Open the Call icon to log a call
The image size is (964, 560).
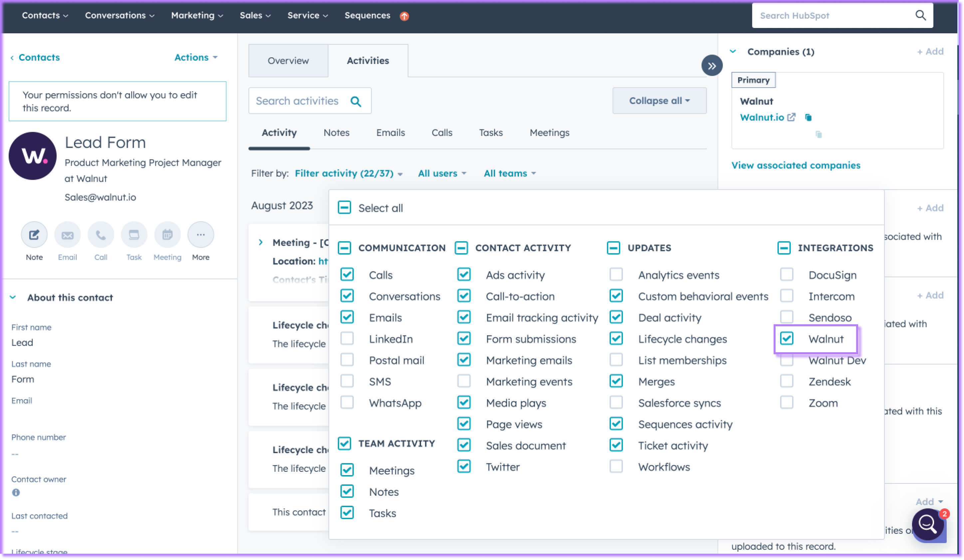(x=101, y=234)
